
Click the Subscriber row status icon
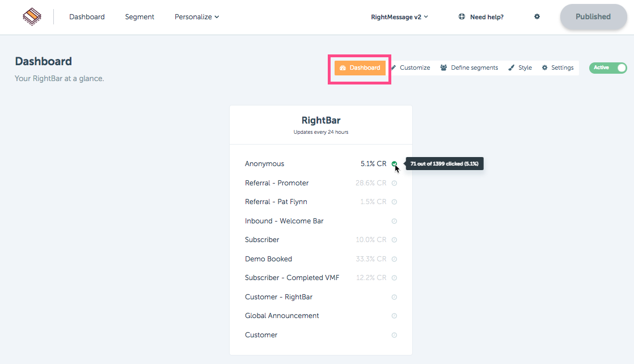coord(394,240)
